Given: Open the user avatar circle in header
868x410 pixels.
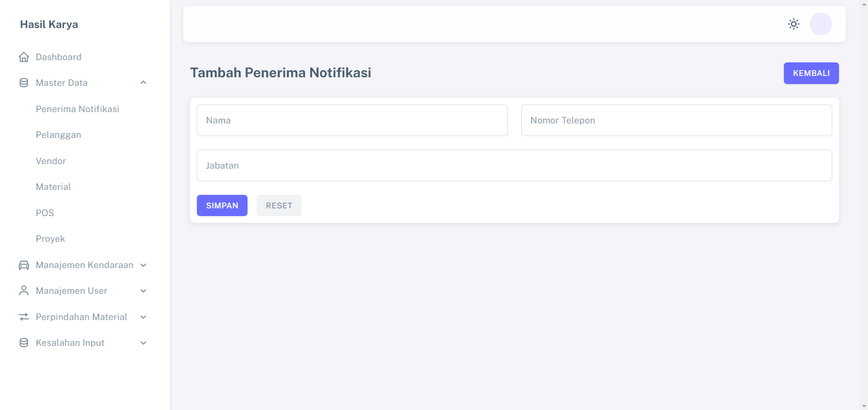Looking at the screenshot, I should tap(820, 24).
